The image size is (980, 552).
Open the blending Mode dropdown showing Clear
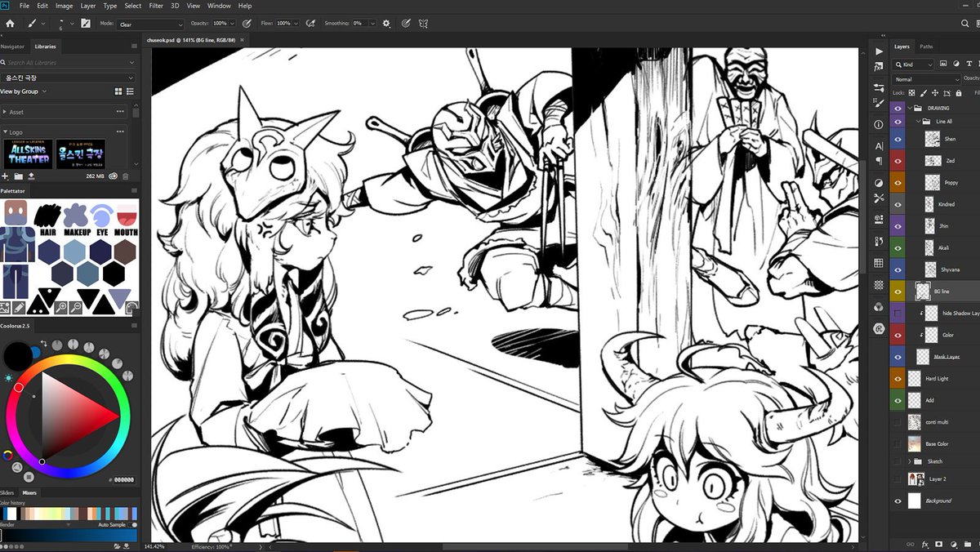(150, 24)
